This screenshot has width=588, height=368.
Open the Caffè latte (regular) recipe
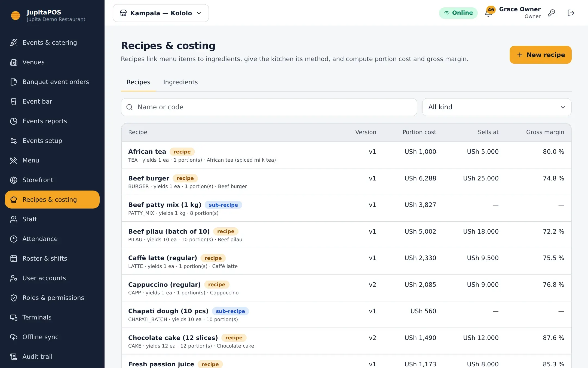[x=346, y=261]
